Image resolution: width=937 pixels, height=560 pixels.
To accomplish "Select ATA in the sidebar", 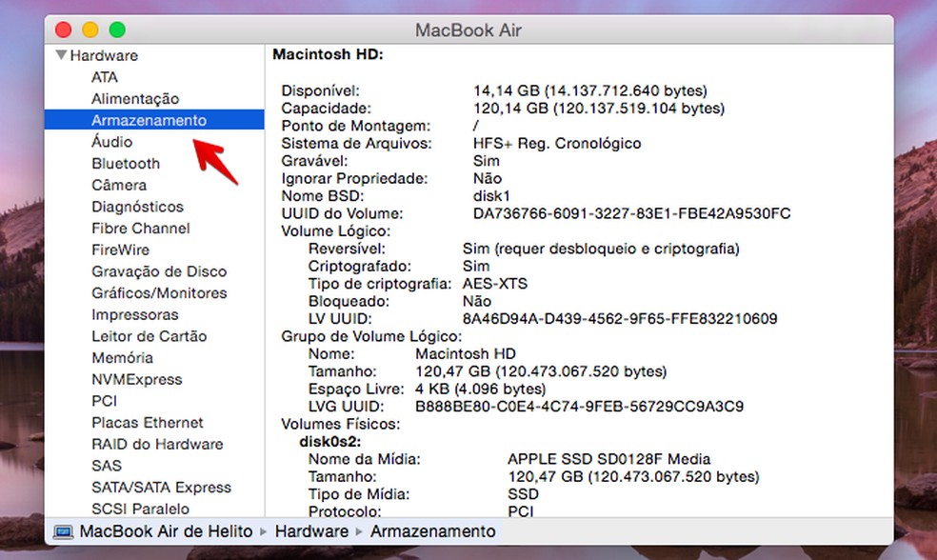I will [x=105, y=77].
